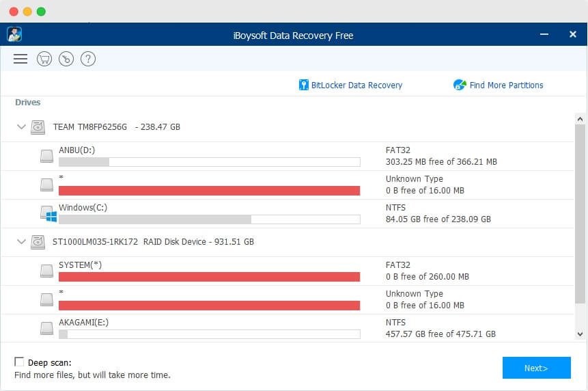588x391 pixels.
Task: Collapse the TEAM TM8FP6256G drive
Action: coord(21,127)
